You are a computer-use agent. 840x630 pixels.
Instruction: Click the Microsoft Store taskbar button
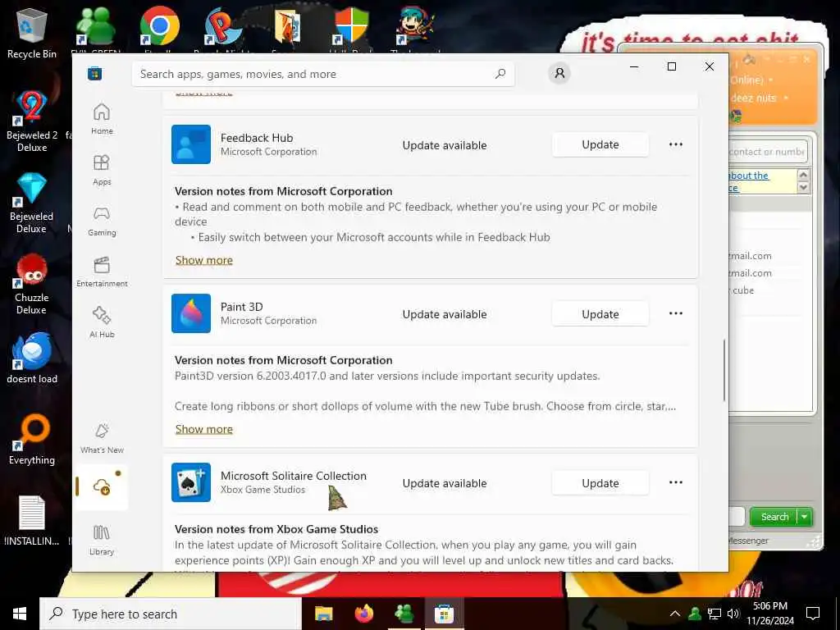click(444, 614)
